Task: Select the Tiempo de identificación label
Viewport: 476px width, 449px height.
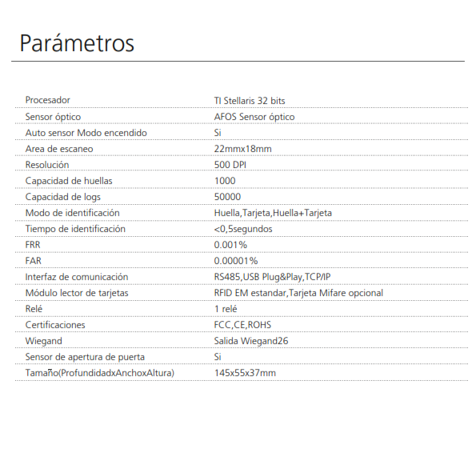Action: [x=75, y=229]
